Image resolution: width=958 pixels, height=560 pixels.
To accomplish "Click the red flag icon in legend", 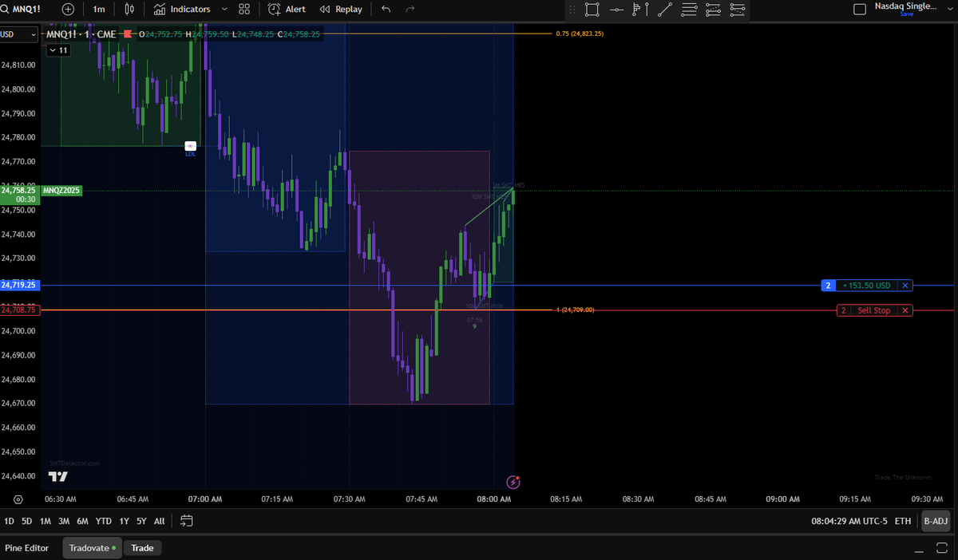I will (x=127, y=34).
